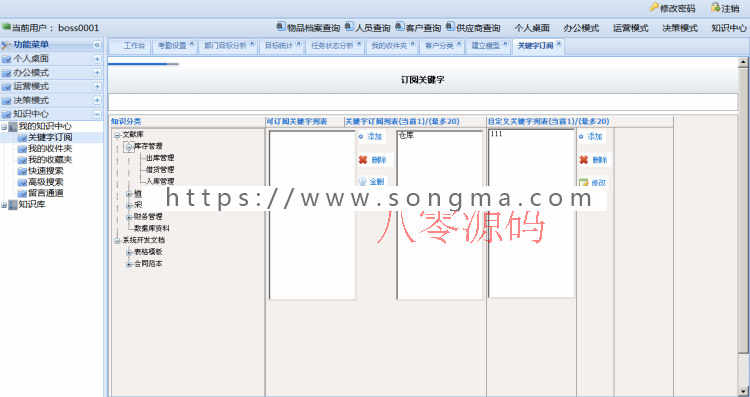Collapse the 功能菜单 sidebar with the arrow icon
This screenshot has height=397, width=750.
pos(97,45)
